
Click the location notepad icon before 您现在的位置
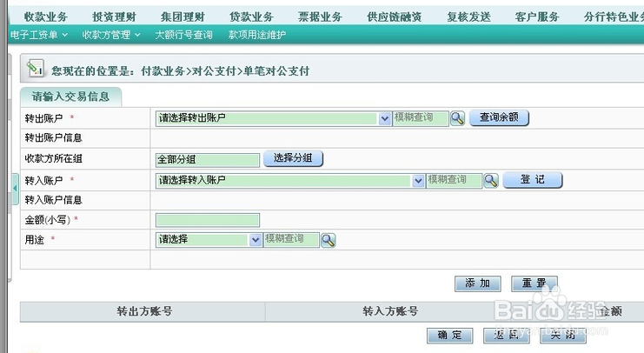point(36,69)
